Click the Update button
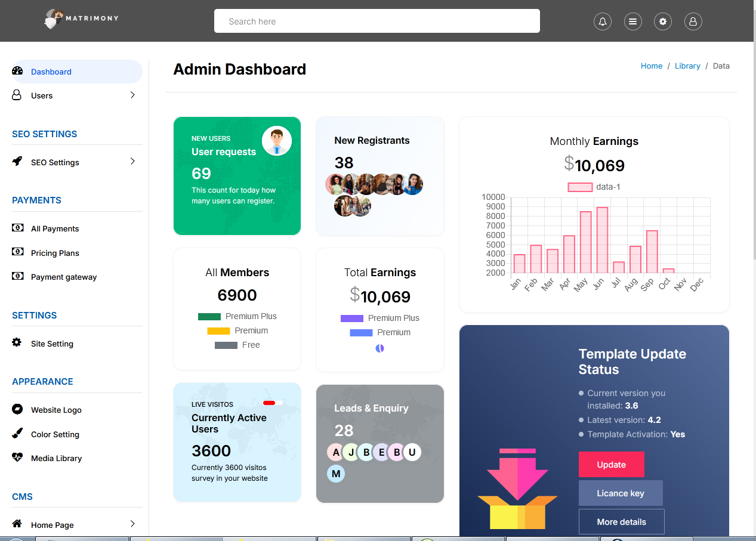 tap(611, 464)
